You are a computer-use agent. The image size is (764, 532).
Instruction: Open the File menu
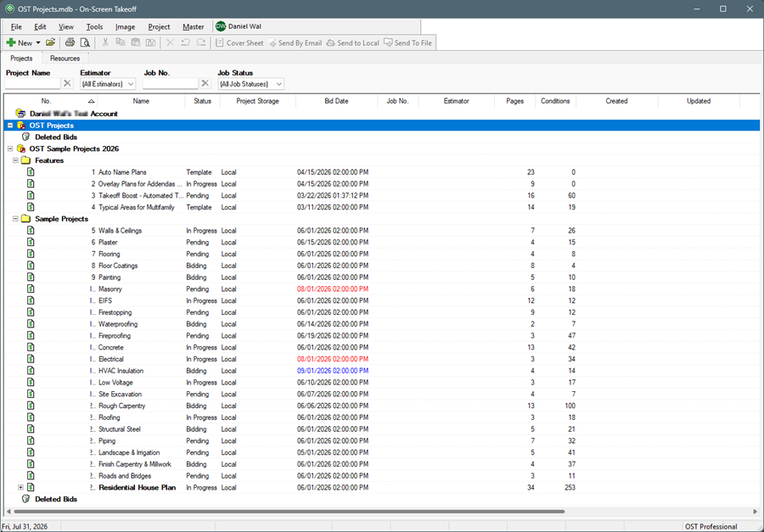click(16, 27)
